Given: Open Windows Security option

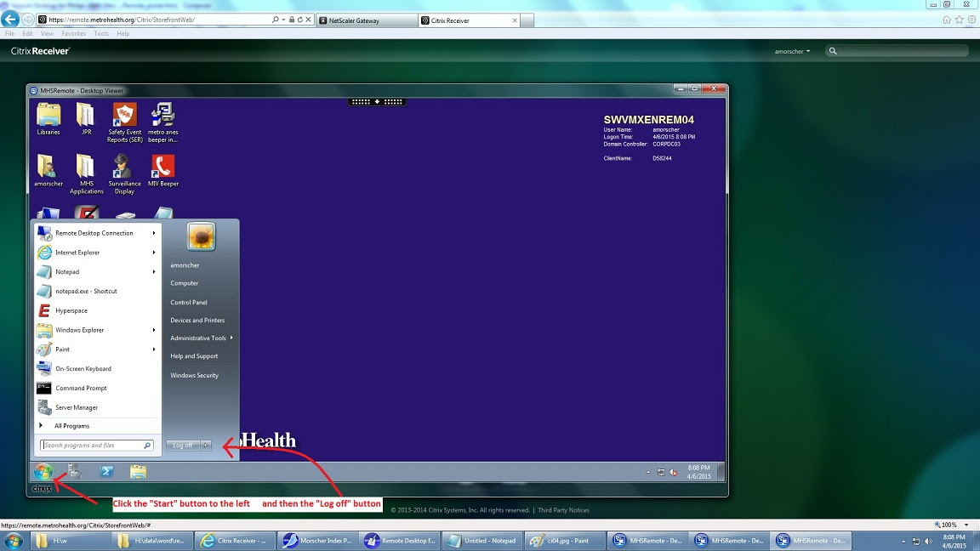Looking at the screenshot, I should [194, 376].
